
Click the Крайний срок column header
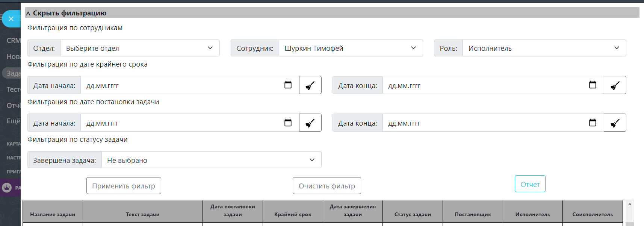293,214
